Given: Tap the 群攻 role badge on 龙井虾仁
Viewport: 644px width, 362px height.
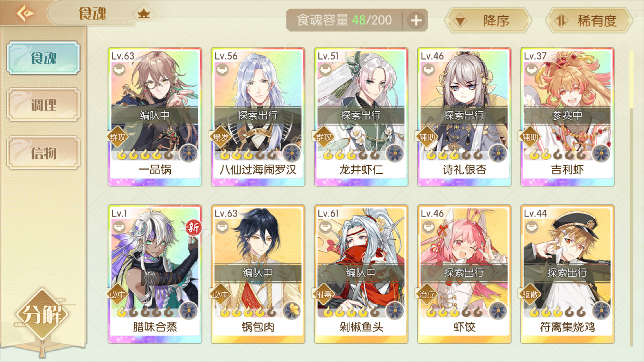Looking at the screenshot, I should click(x=323, y=137).
